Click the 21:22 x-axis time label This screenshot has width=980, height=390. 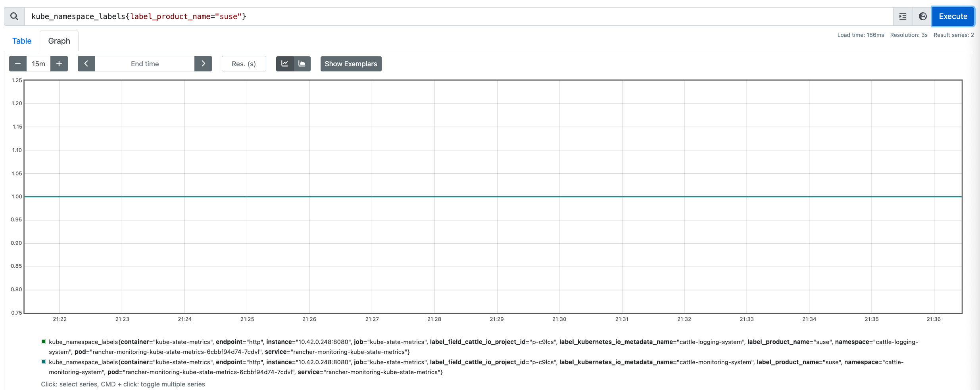click(60, 319)
